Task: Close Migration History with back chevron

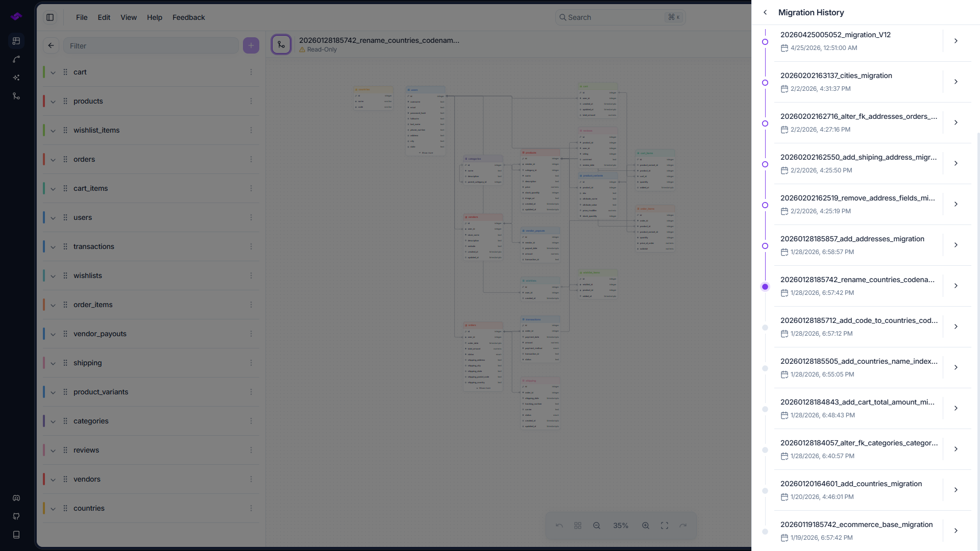Action: coord(765,12)
